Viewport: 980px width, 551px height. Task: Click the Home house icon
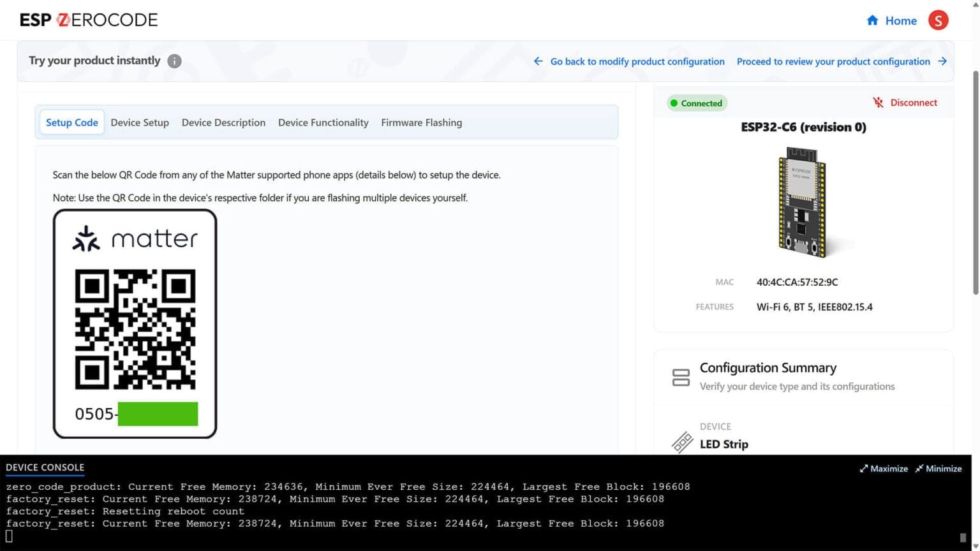point(872,20)
